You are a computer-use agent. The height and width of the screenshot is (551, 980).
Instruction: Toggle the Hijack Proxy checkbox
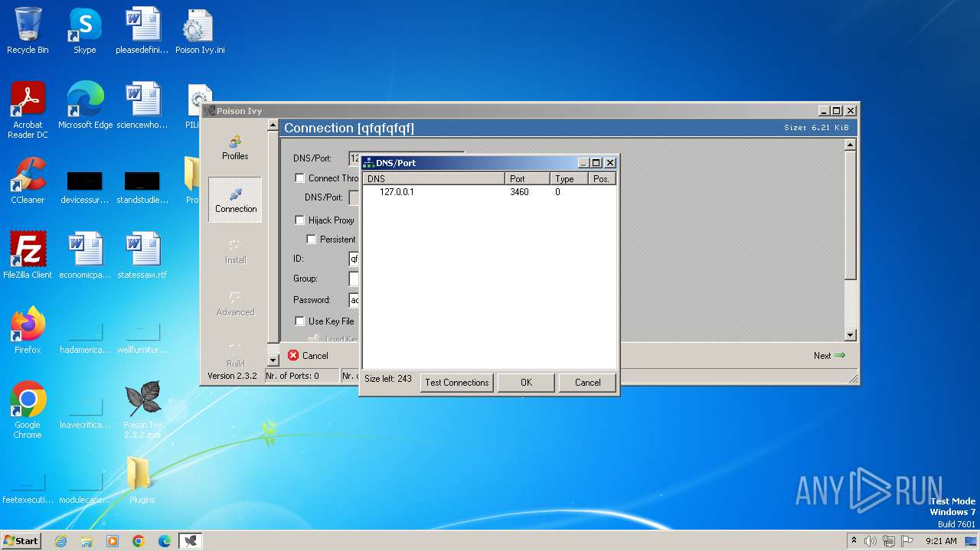pyautogui.click(x=300, y=220)
